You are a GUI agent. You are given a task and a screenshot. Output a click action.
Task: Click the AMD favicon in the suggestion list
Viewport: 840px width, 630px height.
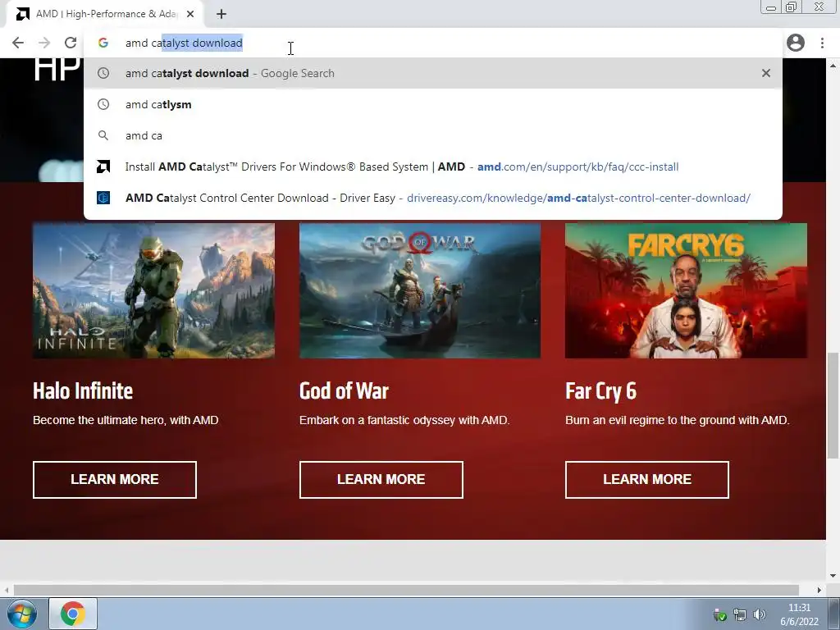pos(103,167)
